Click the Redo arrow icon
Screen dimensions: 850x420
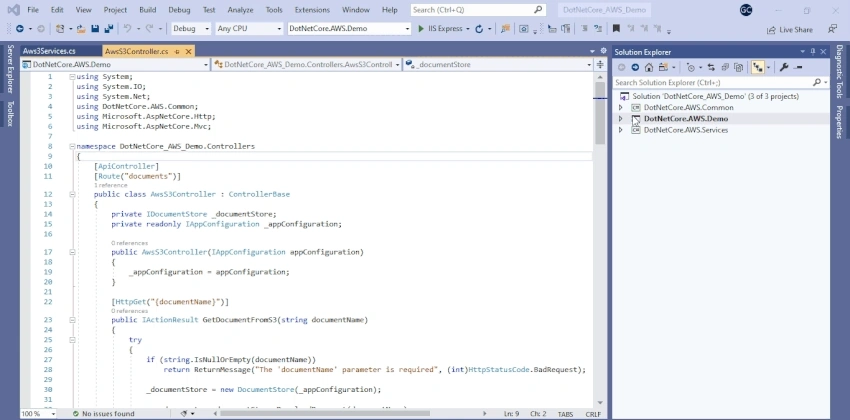(150, 29)
